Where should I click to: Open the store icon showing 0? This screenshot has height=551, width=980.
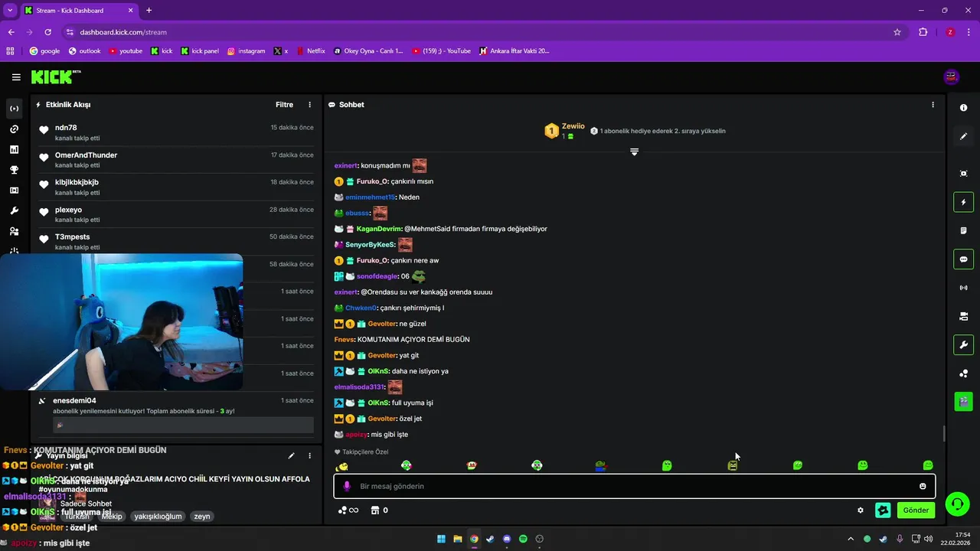point(379,510)
